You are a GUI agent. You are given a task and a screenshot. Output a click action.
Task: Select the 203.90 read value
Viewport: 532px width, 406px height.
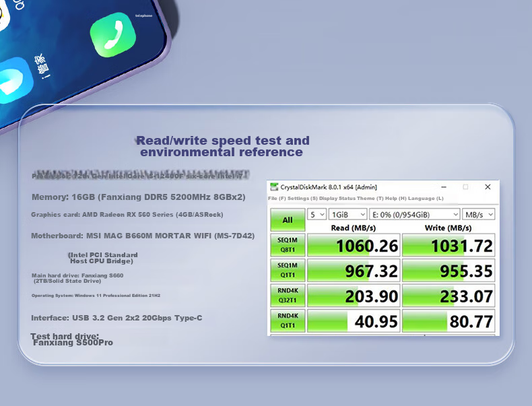click(354, 296)
